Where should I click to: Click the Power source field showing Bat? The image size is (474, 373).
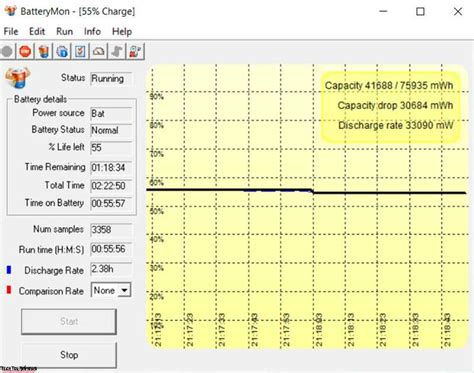(111, 114)
